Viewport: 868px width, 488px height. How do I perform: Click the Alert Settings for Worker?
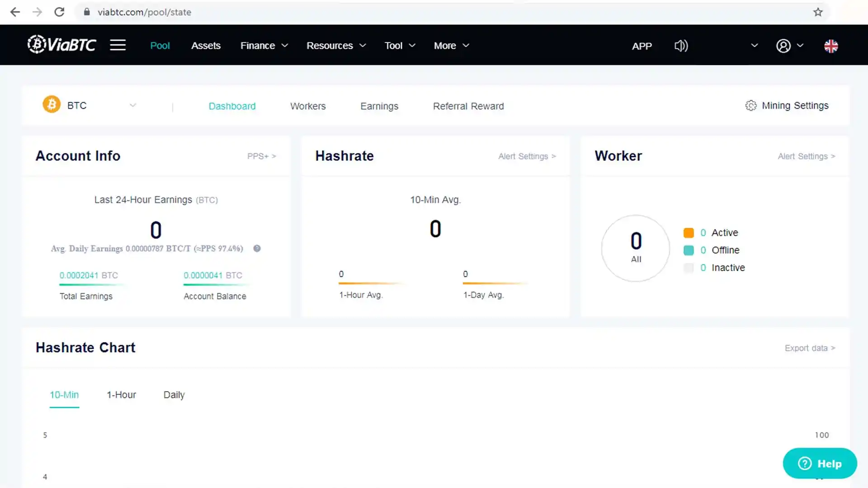click(806, 156)
